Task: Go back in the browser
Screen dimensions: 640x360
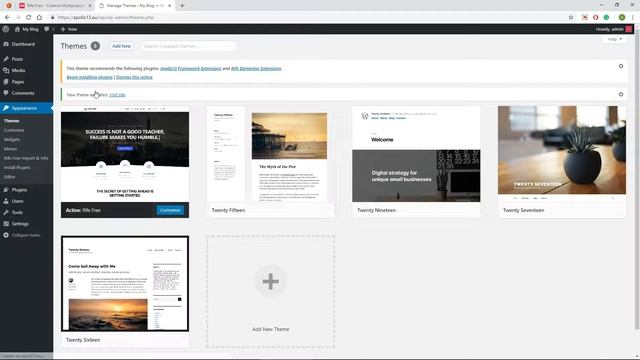Action: click(x=7, y=18)
